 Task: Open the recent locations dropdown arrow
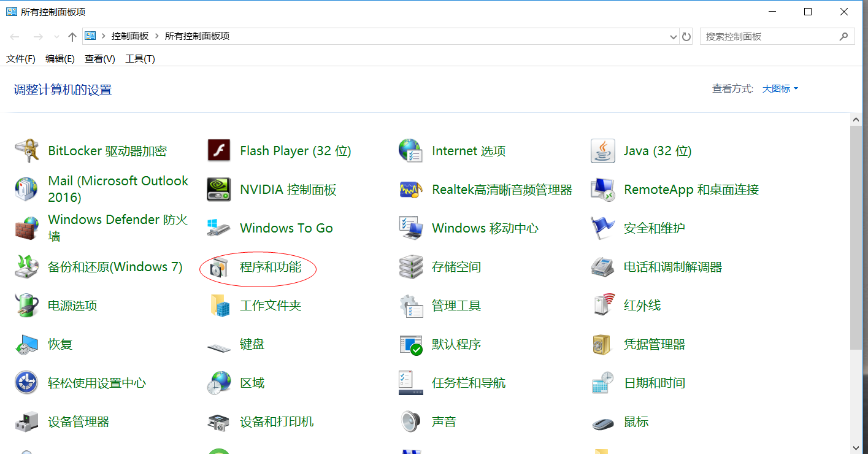[56, 37]
